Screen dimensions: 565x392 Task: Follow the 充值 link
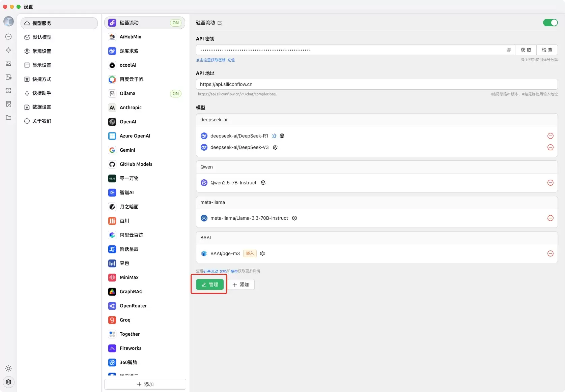tap(231, 60)
